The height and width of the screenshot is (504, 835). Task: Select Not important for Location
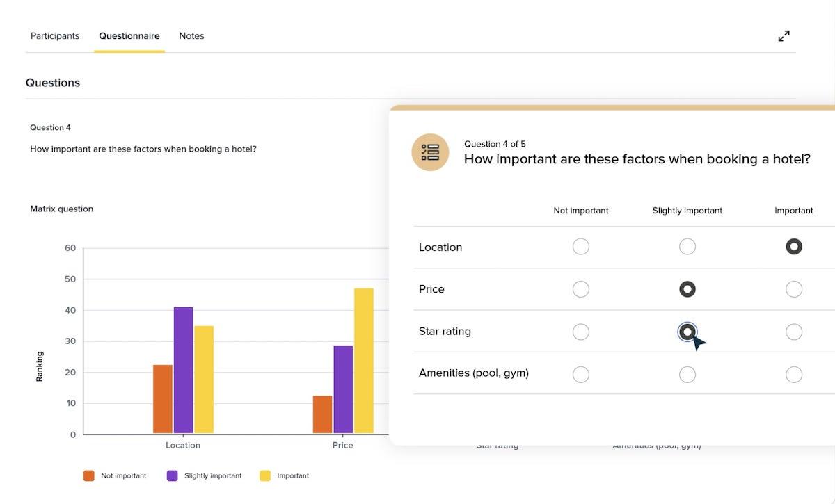[580, 247]
